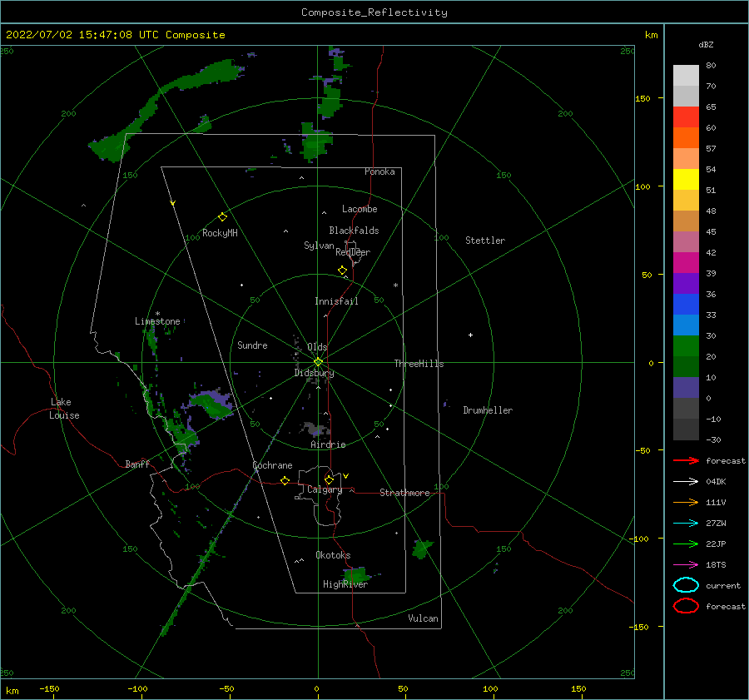This screenshot has height=700, width=749.
Task: Click the Stettler label
Action: coord(485,241)
